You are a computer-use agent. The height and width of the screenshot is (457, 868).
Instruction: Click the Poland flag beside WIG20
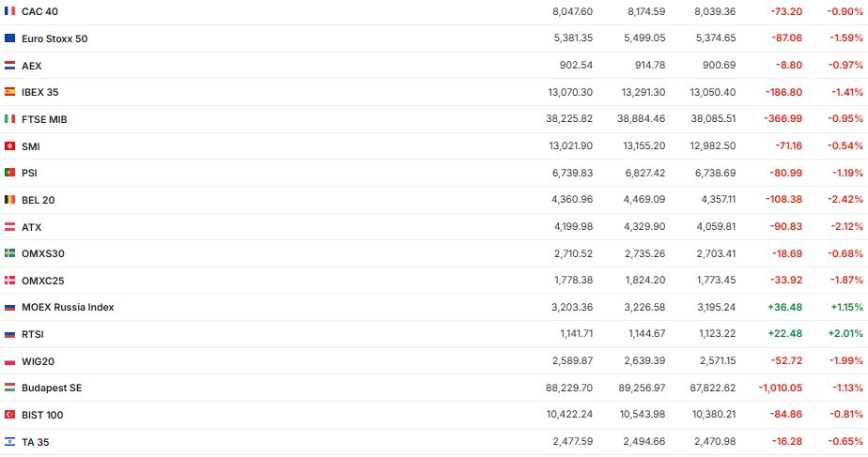9,361
